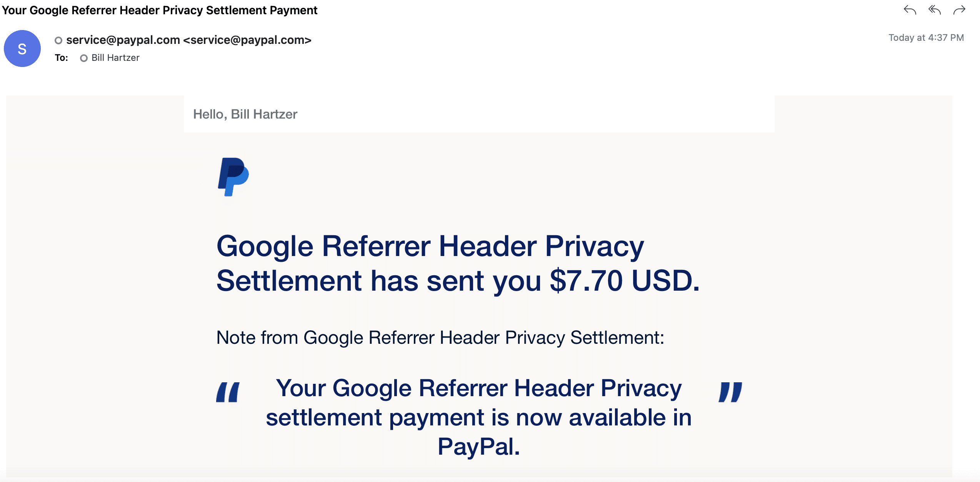Viewport: 980px width, 482px height.
Task: Select the sender address service@paypal.com
Action: coord(188,40)
